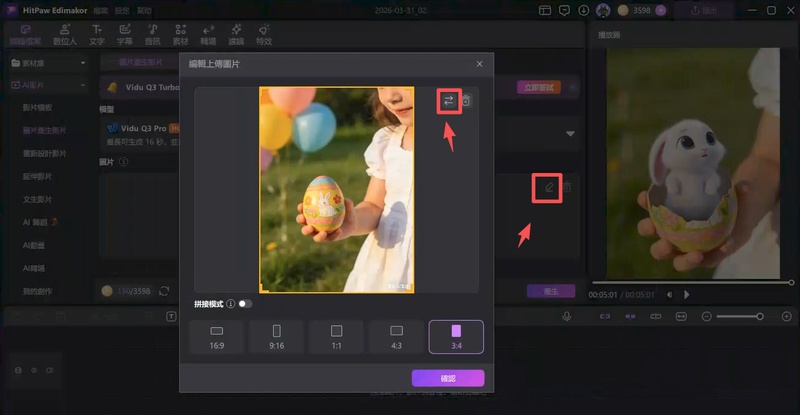Select 圖片產生影片 in the sidebar
Image resolution: width=800 pixels, height=415 pixels.
click(44, 131)
